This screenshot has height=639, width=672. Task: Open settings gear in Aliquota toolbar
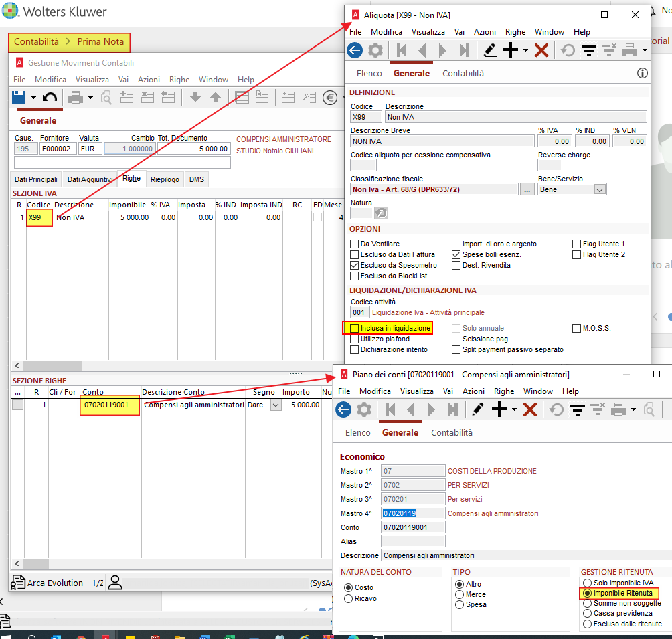(375, 51)
